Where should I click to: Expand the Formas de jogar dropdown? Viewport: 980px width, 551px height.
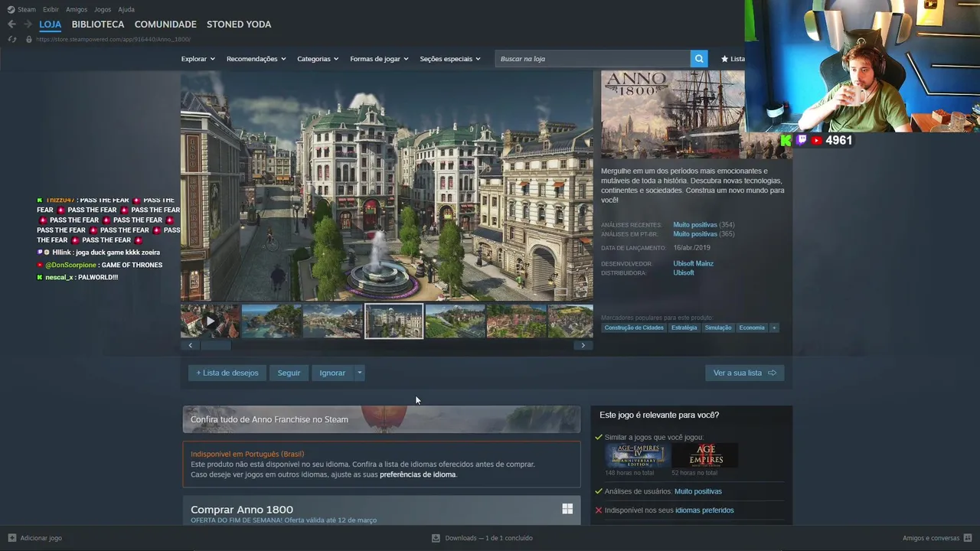(x=379, y=59)
